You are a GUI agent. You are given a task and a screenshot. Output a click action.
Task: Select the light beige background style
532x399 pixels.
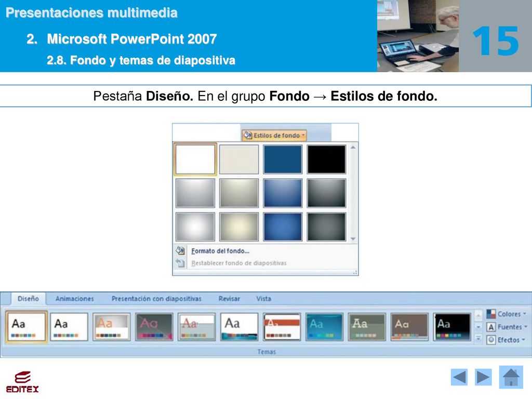click(239, 159)
